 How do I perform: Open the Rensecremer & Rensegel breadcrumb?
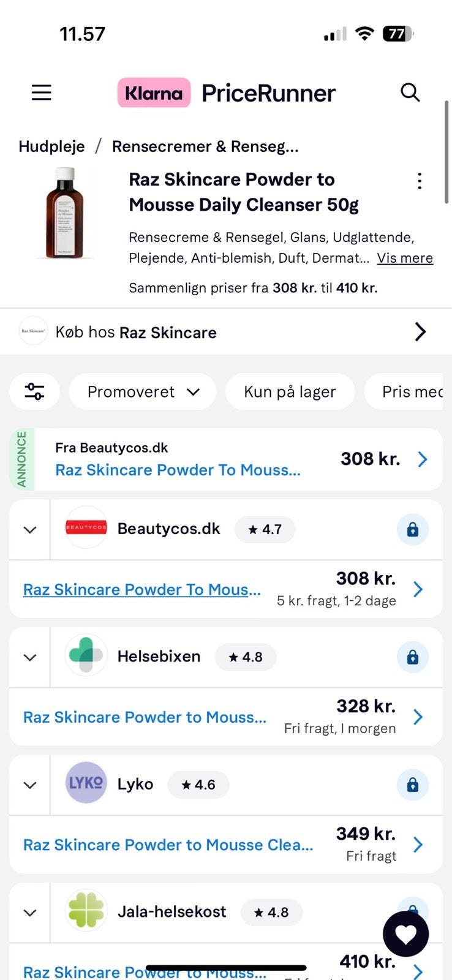click(x=205, y=146)
